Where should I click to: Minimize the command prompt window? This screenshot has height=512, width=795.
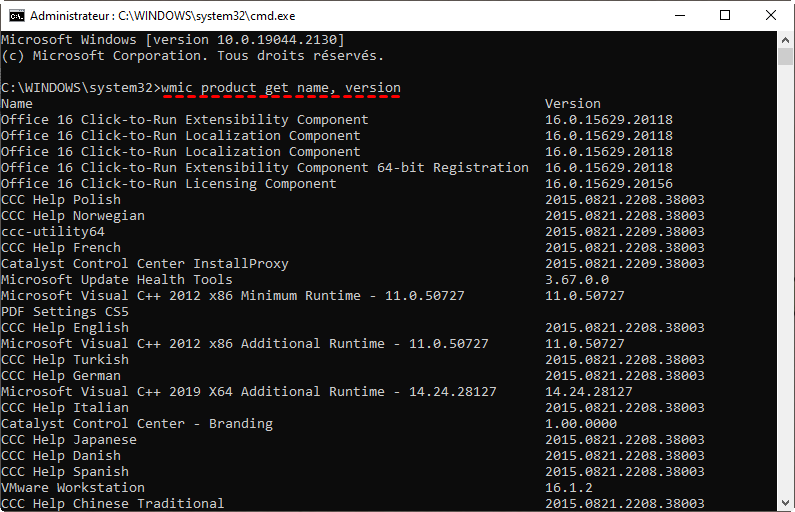(x=680, y=16)
